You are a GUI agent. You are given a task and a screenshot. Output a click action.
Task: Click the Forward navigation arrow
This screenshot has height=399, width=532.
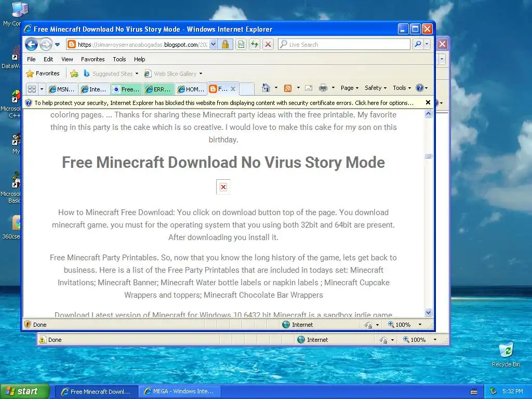tap(46, 45)
